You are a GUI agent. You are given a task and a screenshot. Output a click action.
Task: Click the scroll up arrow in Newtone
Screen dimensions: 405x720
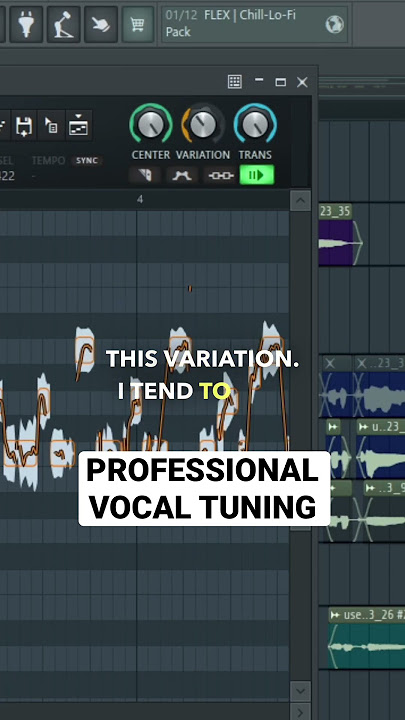pos(300,201)
